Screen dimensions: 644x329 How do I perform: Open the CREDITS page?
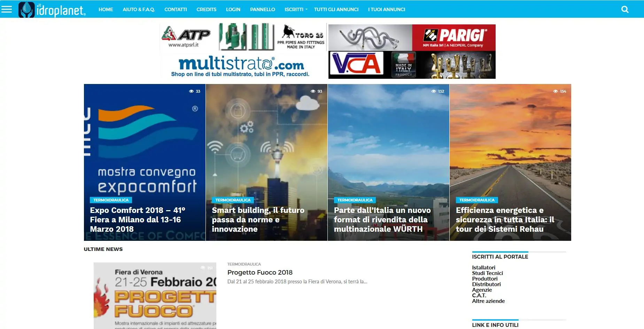tap(206, 9)
